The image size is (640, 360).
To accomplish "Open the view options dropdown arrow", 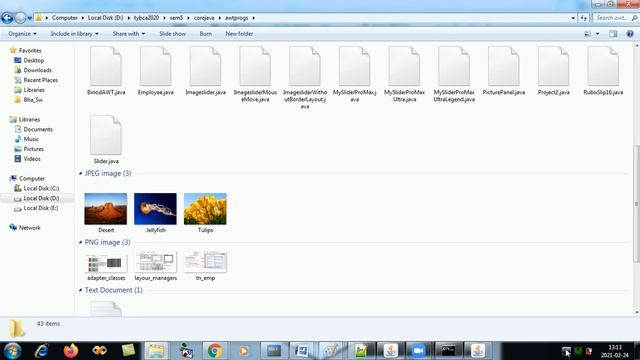I will click(x=598, y=34).
